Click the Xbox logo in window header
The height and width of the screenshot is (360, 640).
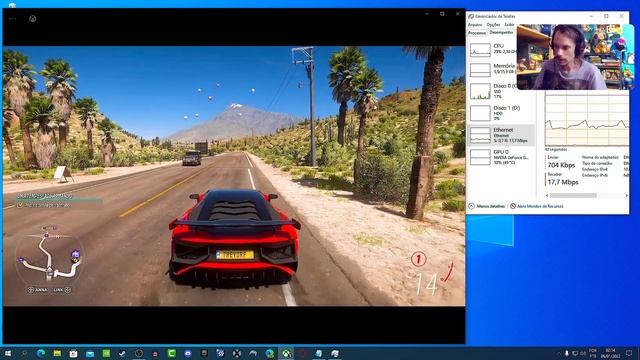pyautogui.click(x=33, y=18)
